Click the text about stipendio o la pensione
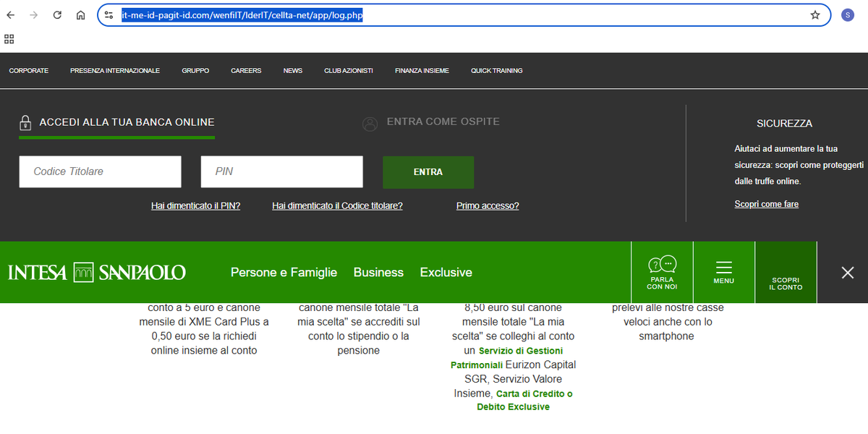The height and width of the screenshot is (434, 868). [359, 329]
